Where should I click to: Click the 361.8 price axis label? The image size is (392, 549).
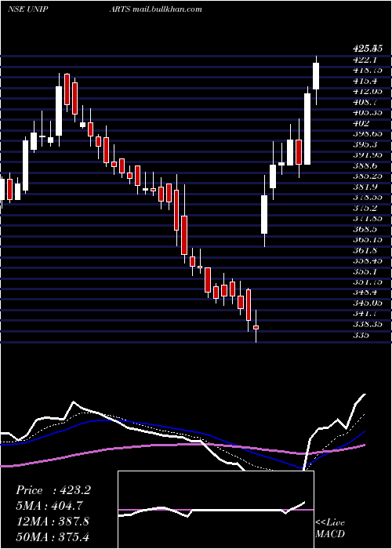(365, 250)
